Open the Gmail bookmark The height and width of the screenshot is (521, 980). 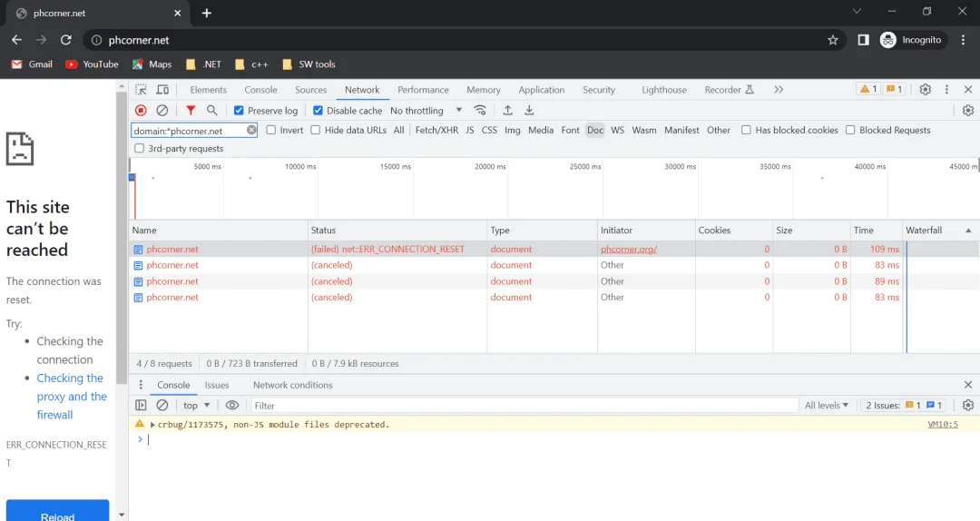pyautogui.click(x=32, y=64)
